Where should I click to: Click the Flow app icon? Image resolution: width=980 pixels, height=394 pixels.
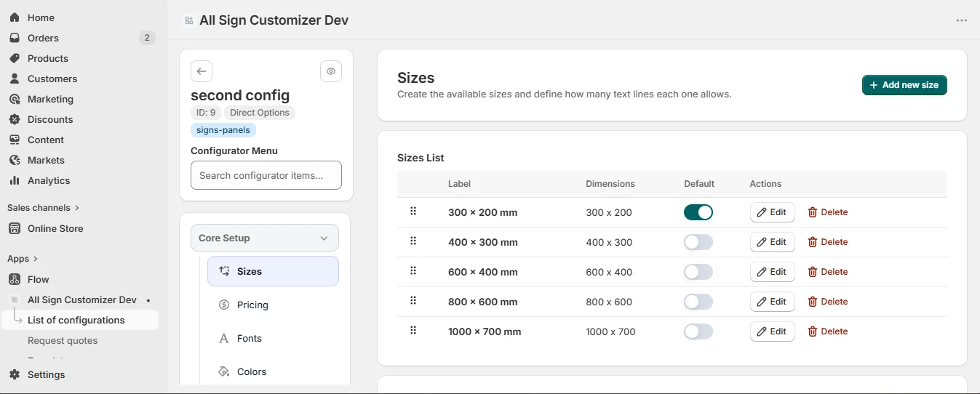[15, 279]
